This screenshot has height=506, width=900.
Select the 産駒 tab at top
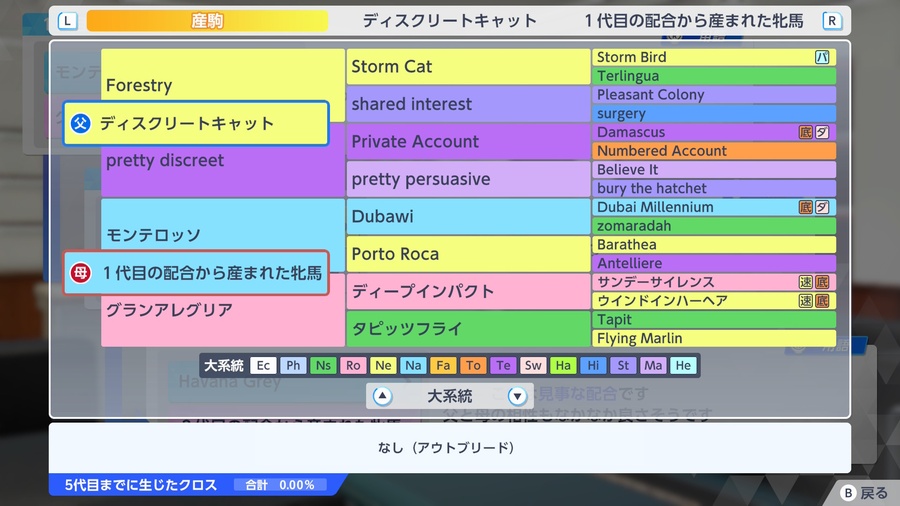click(207, 21)
